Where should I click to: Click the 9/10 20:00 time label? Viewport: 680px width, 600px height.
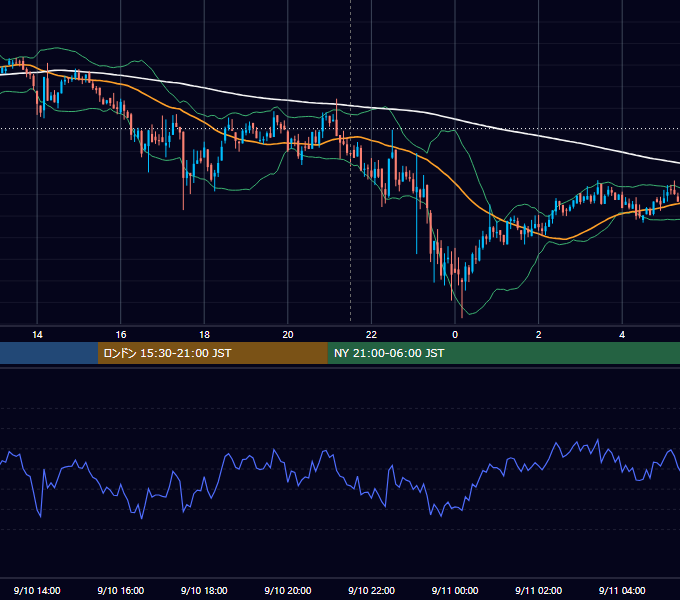tap(288, 590)
